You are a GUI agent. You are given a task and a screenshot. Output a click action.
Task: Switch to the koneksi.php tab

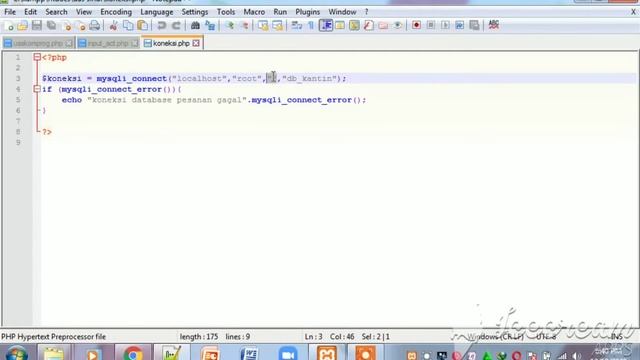pyautogui.click(x=171, y=43)
